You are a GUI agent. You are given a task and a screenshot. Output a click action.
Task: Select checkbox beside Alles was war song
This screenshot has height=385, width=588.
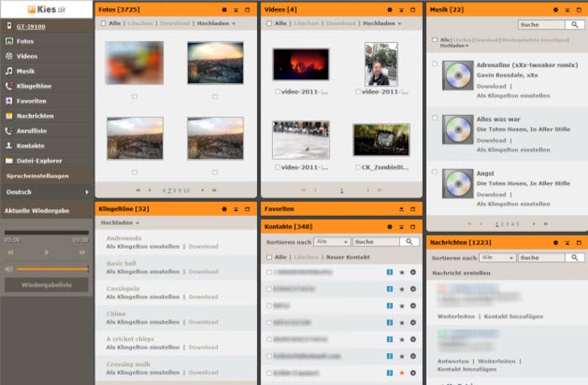click(434, 119)
